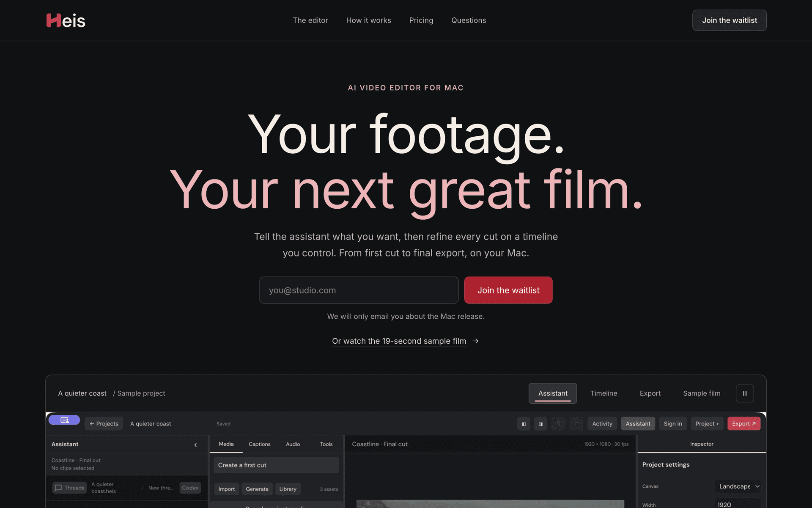Open the Canvas Landscape dropdown
Screen dimensions: 812x508
tap(738, 486)
